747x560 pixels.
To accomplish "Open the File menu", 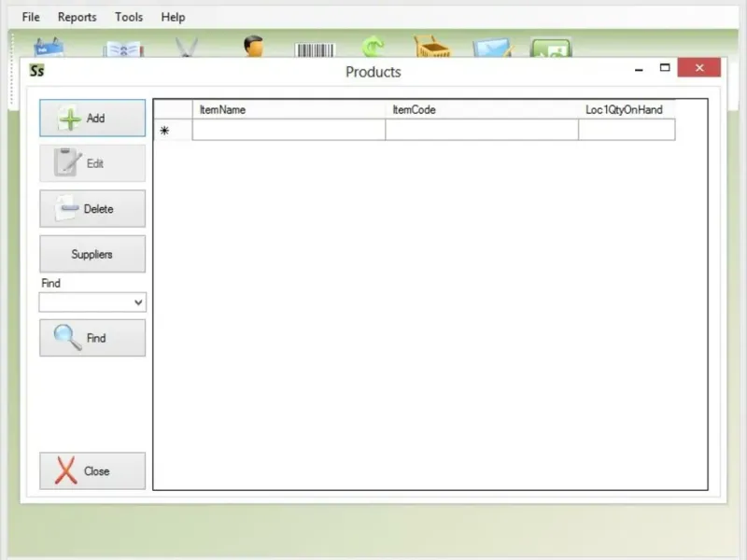I will 31,17.
